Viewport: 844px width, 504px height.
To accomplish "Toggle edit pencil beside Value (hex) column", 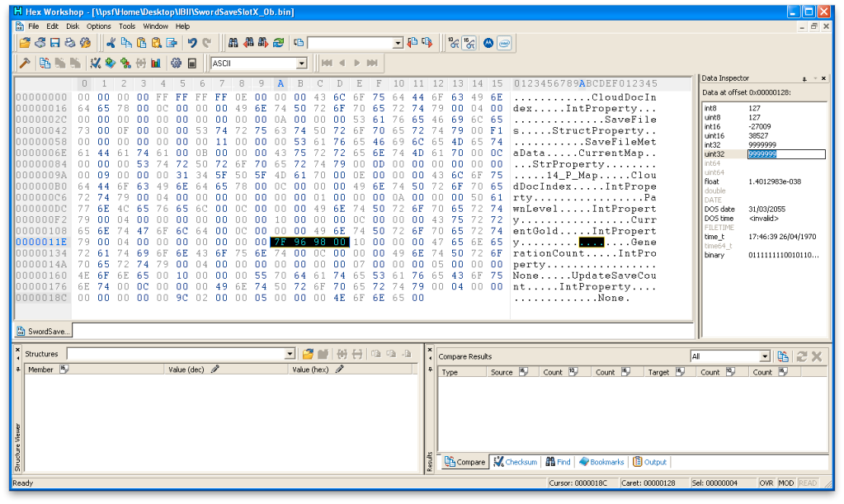I will click(x=339, y=369).
